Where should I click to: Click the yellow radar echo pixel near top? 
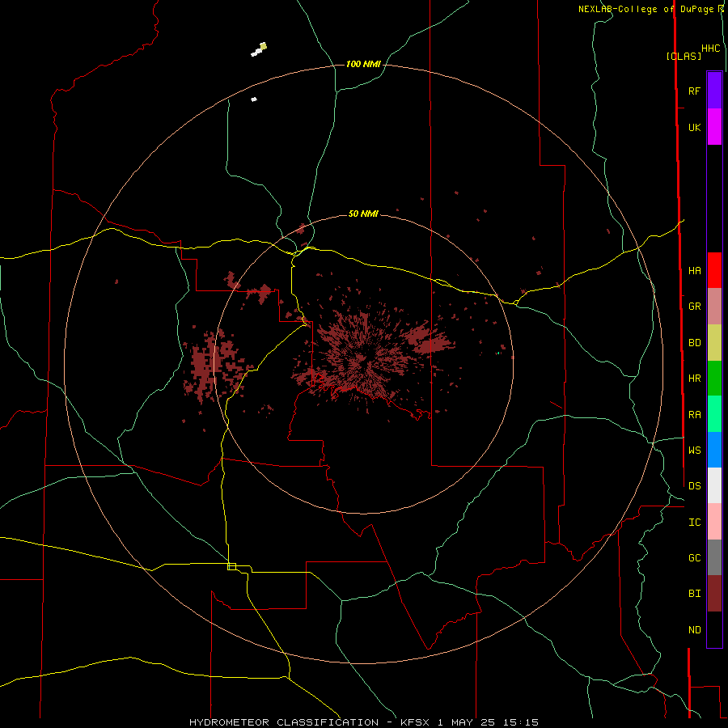263,46
